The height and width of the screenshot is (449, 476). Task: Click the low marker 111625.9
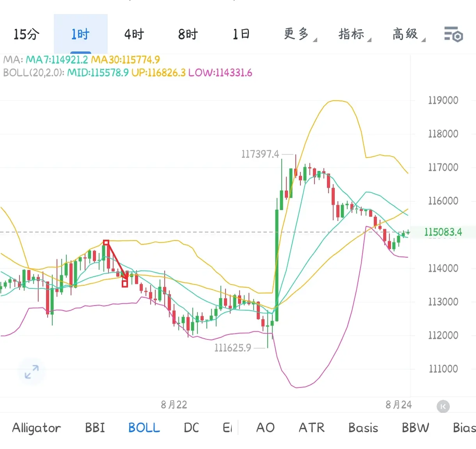coord(233,348)
